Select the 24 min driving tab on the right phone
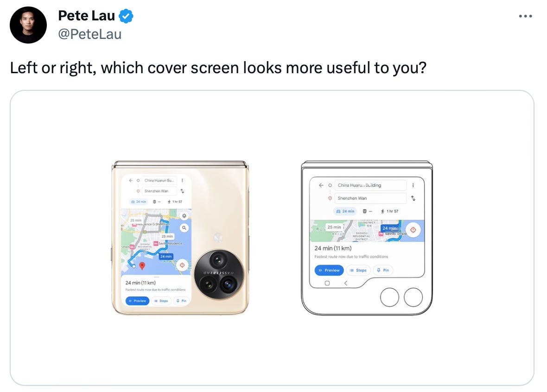This screenshot has height=392, width=547. pyautogui.click(x=345, y=211)
